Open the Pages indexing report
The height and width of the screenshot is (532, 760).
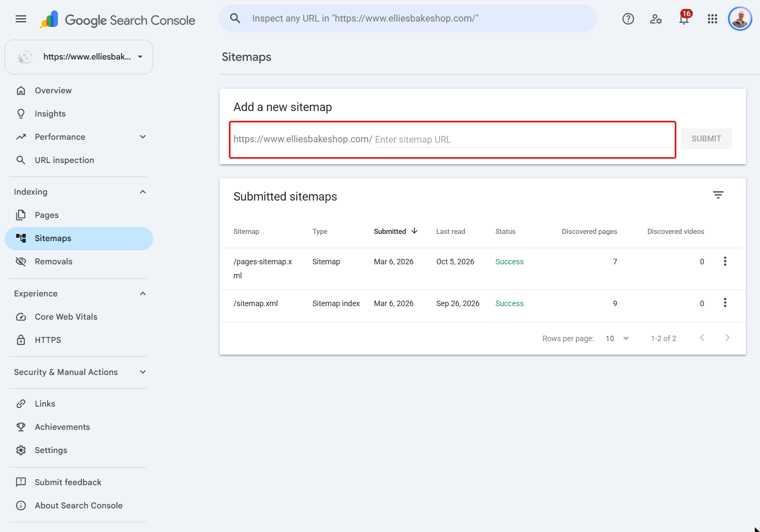point(79,215)
